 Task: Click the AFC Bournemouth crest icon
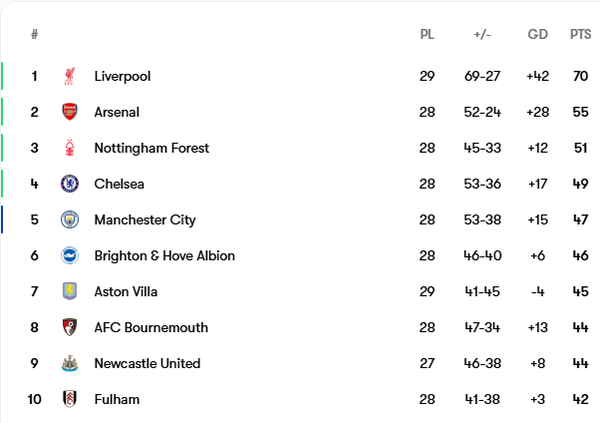70,327
